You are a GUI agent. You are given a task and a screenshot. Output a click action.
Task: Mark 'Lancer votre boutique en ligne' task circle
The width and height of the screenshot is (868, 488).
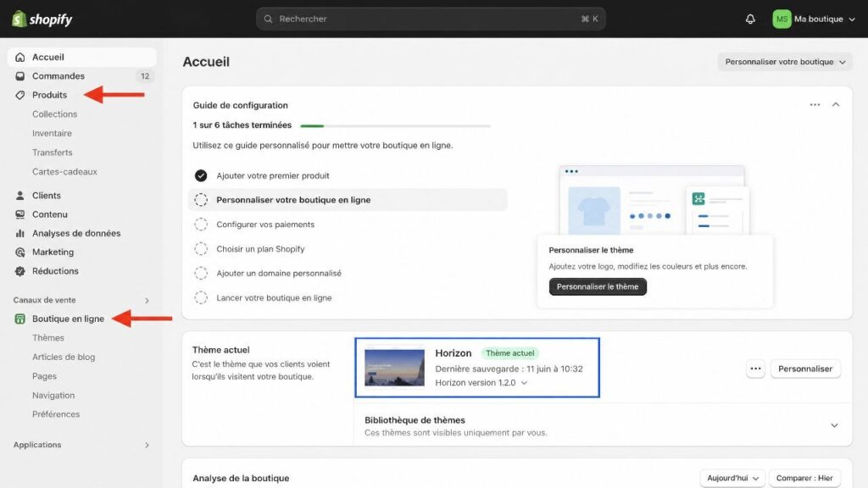[201, 297]
